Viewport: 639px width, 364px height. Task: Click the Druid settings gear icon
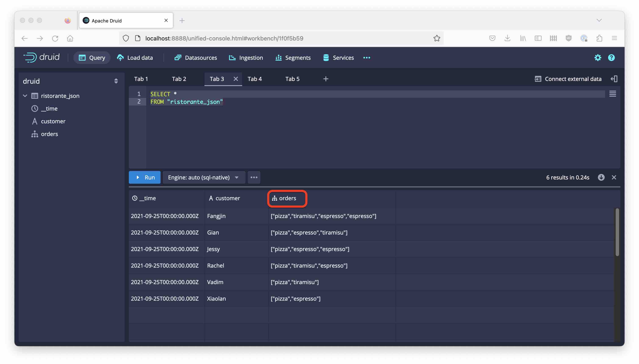pyautogui.click(x=597, y=58)
